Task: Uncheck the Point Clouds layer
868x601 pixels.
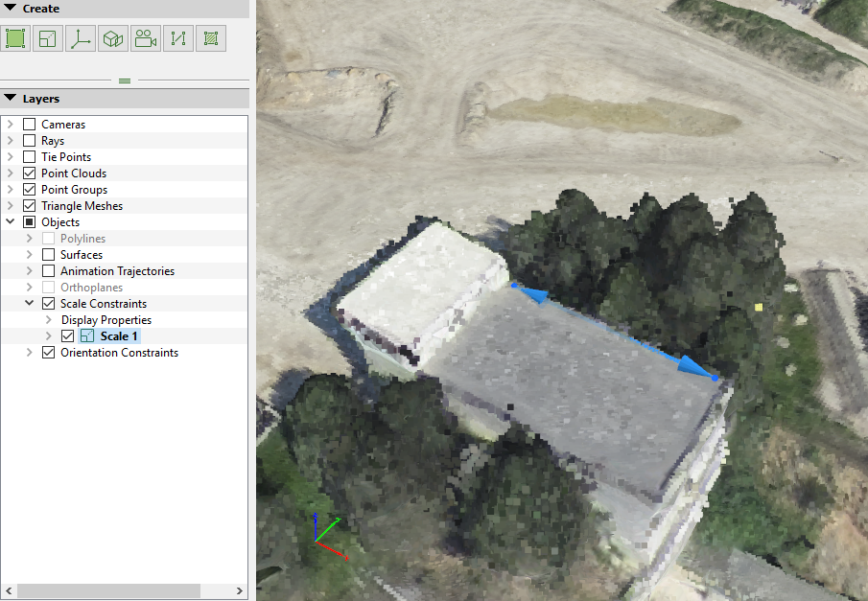Action: [29, 173]
